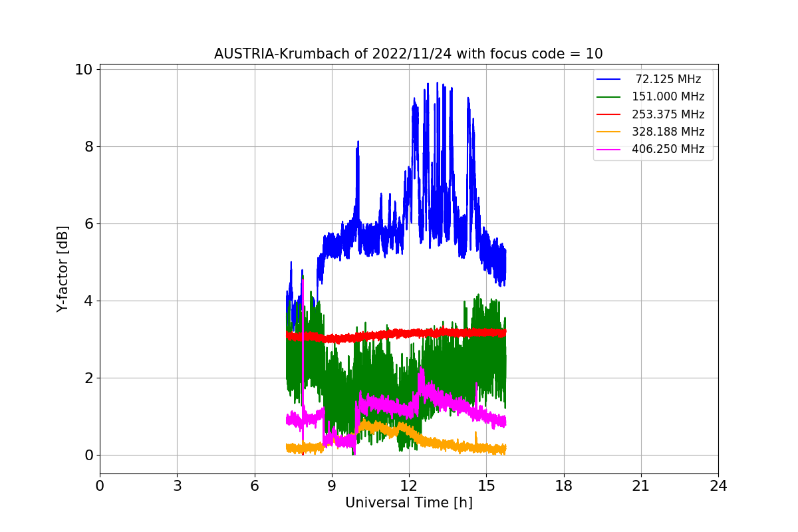
Task: Select the 328.188 MHz legend label
Action: (x=668, y=132)
